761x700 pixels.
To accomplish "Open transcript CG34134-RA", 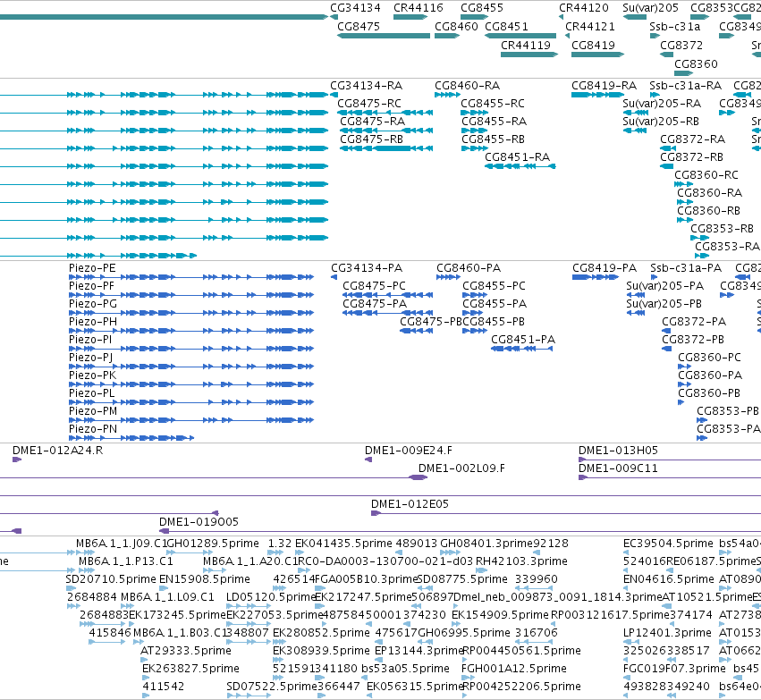I will pyautogui.click(x=367, y=86).
